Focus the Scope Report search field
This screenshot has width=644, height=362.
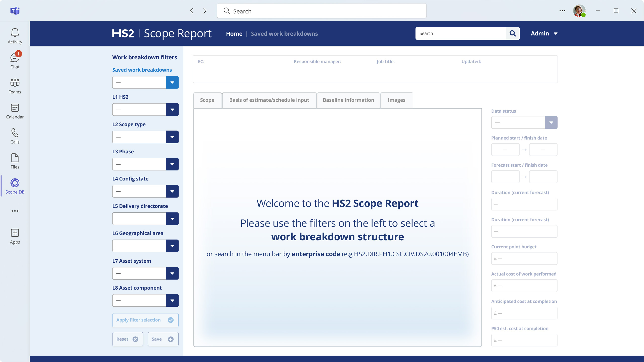pos(461,33)
